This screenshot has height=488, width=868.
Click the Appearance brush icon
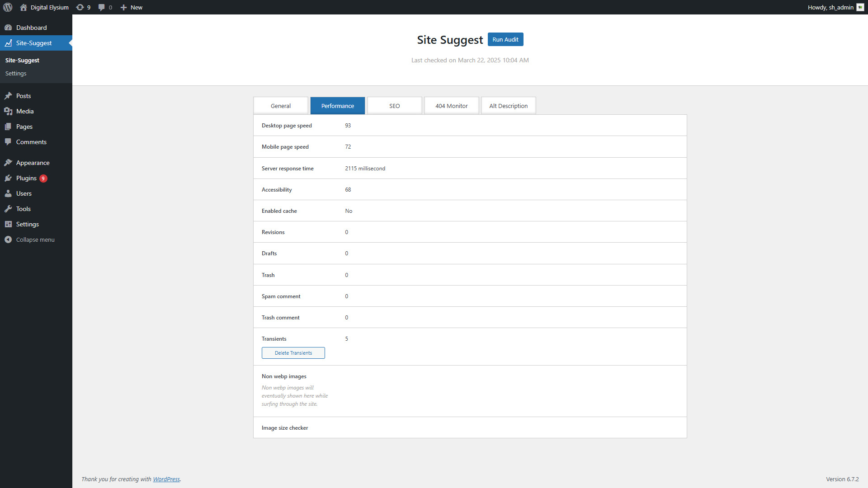8,163
